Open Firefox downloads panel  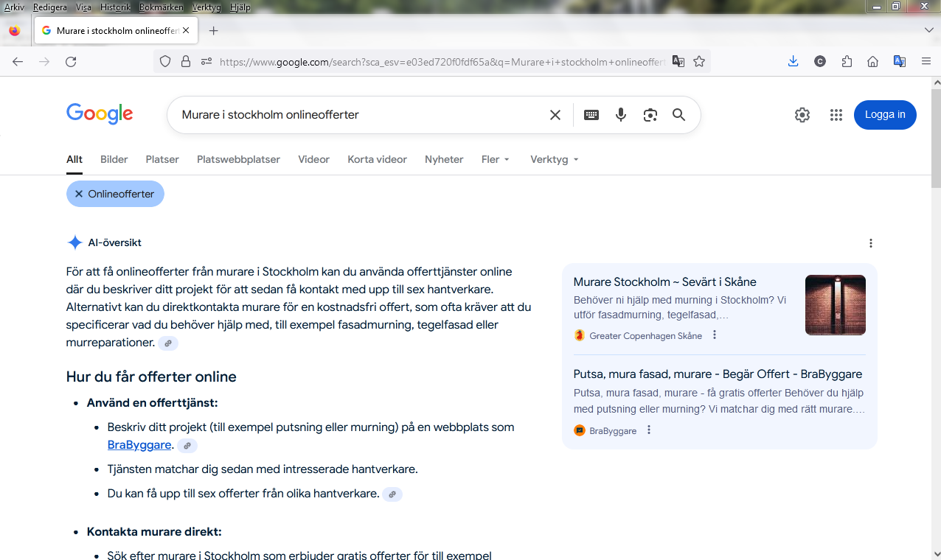(x=794, y=62)
